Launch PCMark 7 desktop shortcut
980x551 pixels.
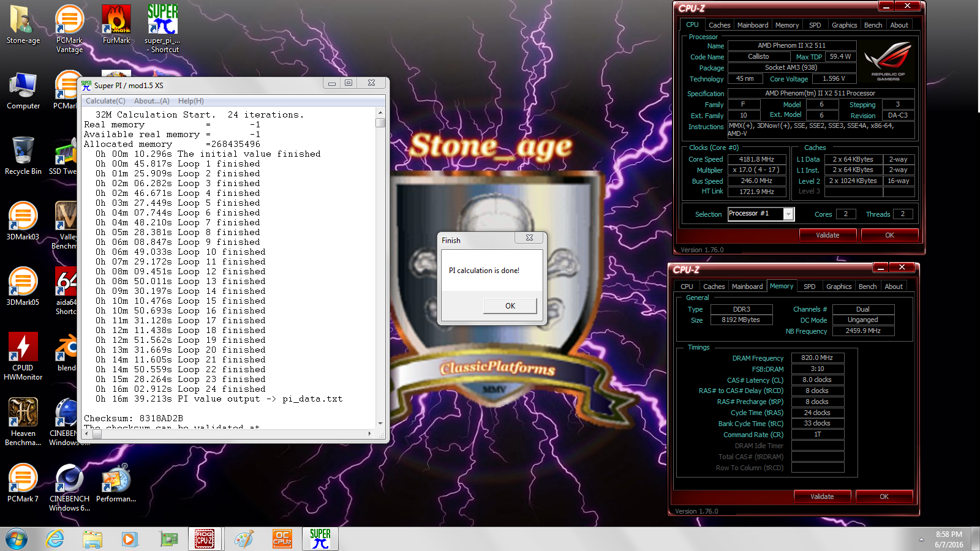point(23,483)
